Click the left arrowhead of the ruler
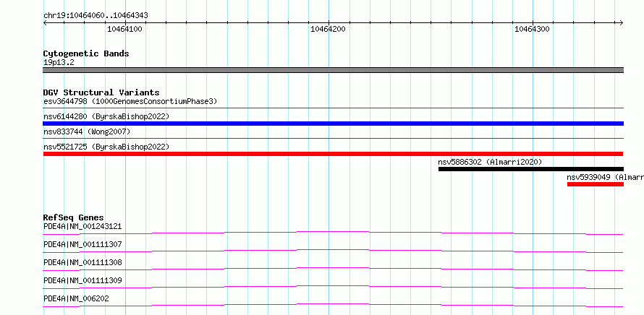Viewport: 644px width, 315px height. [45, 23]
